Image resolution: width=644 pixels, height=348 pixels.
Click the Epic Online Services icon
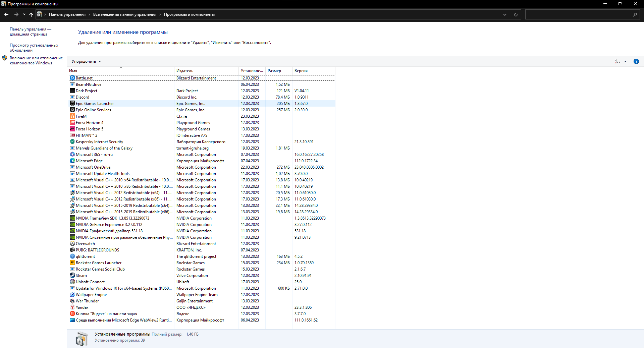tap(72, 110)
